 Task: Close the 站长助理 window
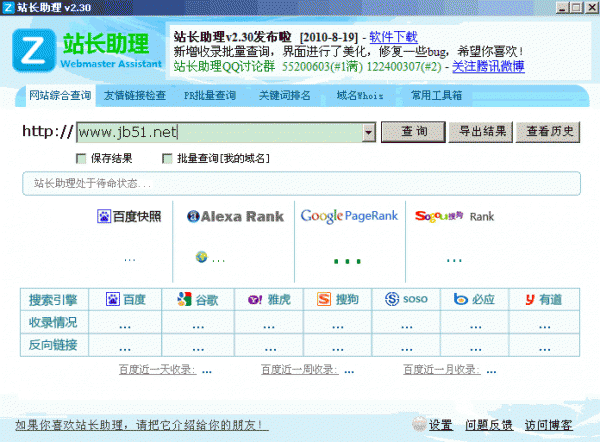click(592, 7)
